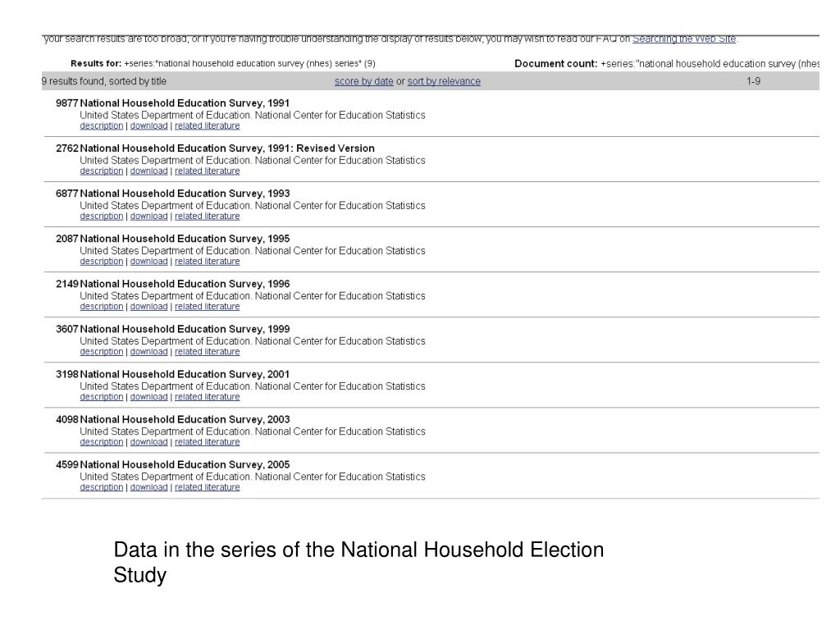Image resolution: width=840 pixels, height=630 pixels.
Task: Open description for the 1991: Revised Version survey
Action: [101, 171]
